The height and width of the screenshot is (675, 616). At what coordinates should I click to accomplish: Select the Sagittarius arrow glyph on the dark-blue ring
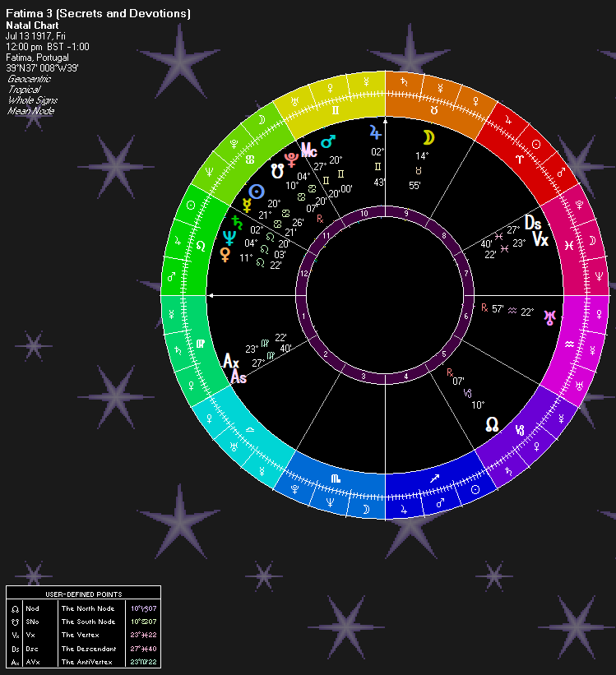click(434, 479)
